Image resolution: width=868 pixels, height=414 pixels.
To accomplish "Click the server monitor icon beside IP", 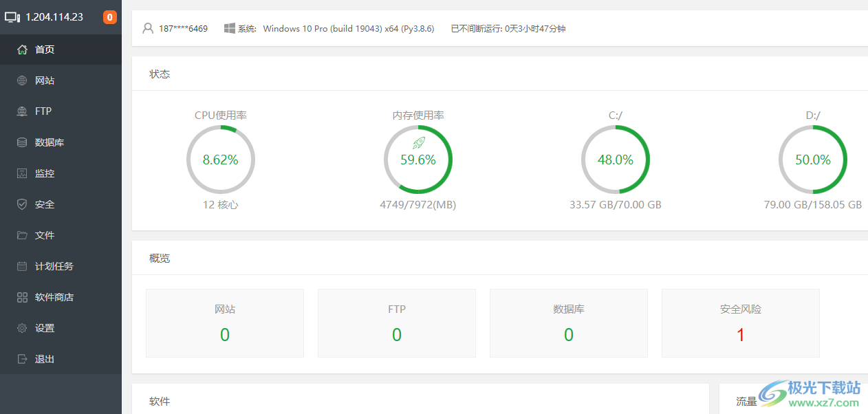I will (x=12, y=17).
